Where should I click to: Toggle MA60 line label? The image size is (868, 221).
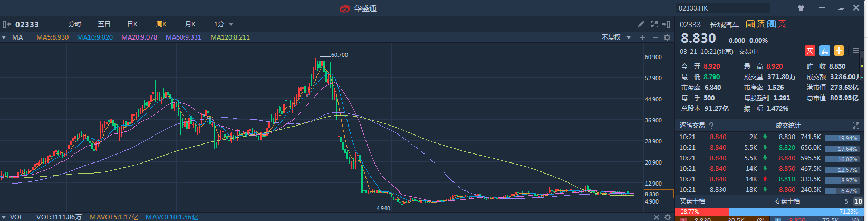pos(184,37)
